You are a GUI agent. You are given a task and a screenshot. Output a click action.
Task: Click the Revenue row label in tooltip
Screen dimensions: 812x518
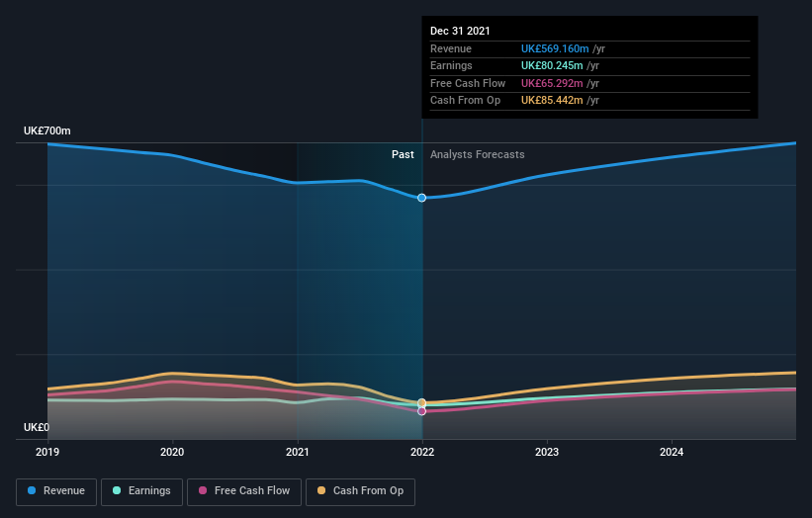click(x=451, y=48)
